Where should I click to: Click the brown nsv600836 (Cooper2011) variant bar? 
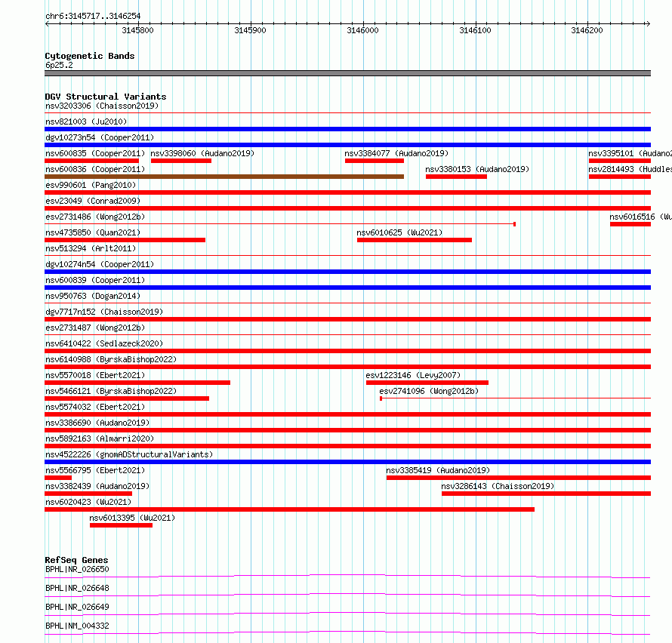tap(224, 177)
